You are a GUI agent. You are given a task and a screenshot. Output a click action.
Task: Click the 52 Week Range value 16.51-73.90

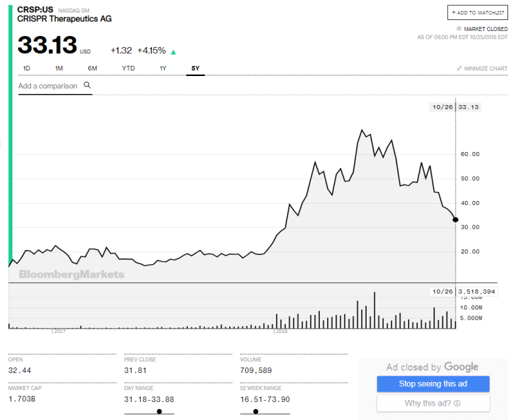click(x=265, y=399)
